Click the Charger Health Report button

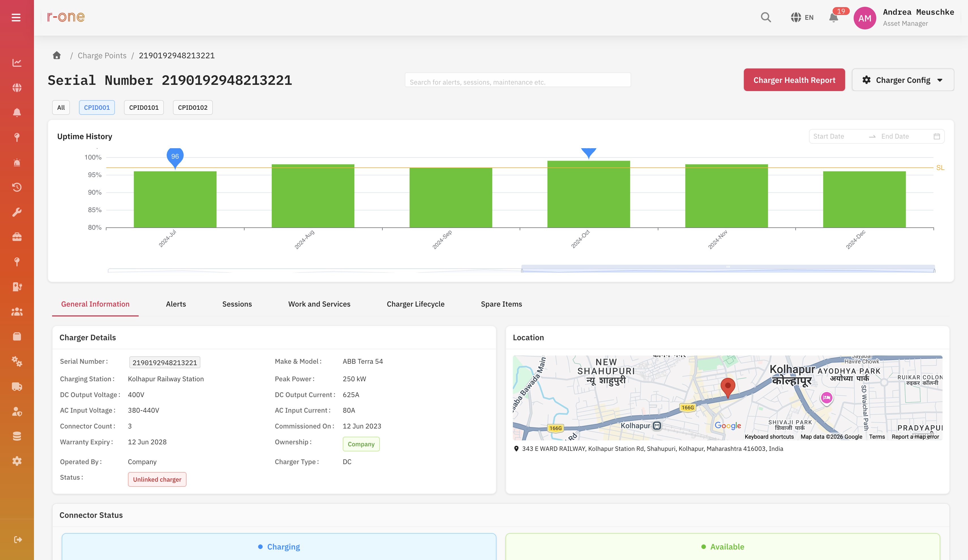[794, 80]
